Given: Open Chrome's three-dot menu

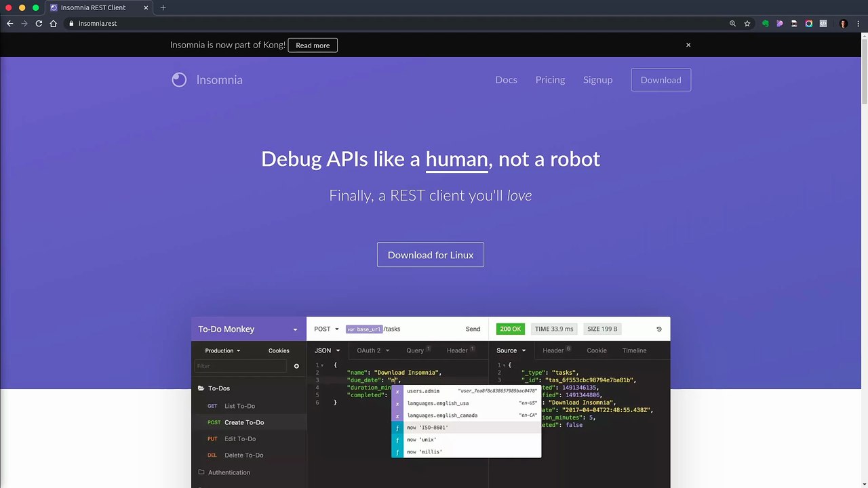Looking at the screenshot, I should point(859,23).
